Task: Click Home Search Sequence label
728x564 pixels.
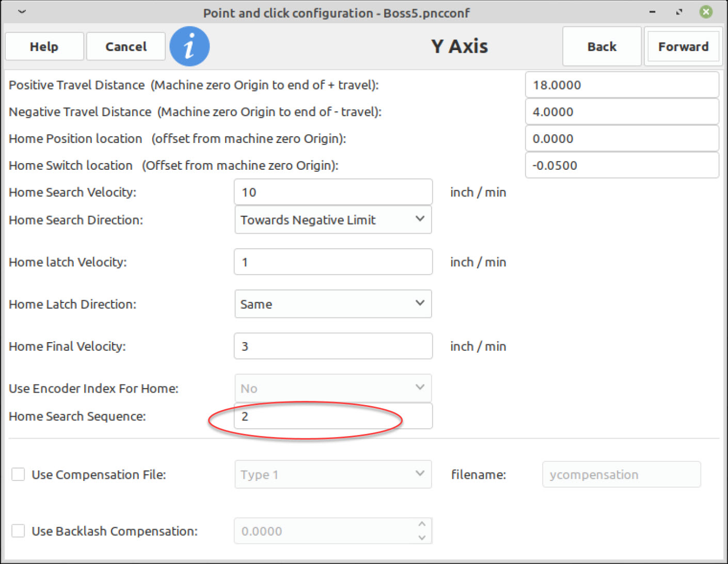Action: click(77, 416)
